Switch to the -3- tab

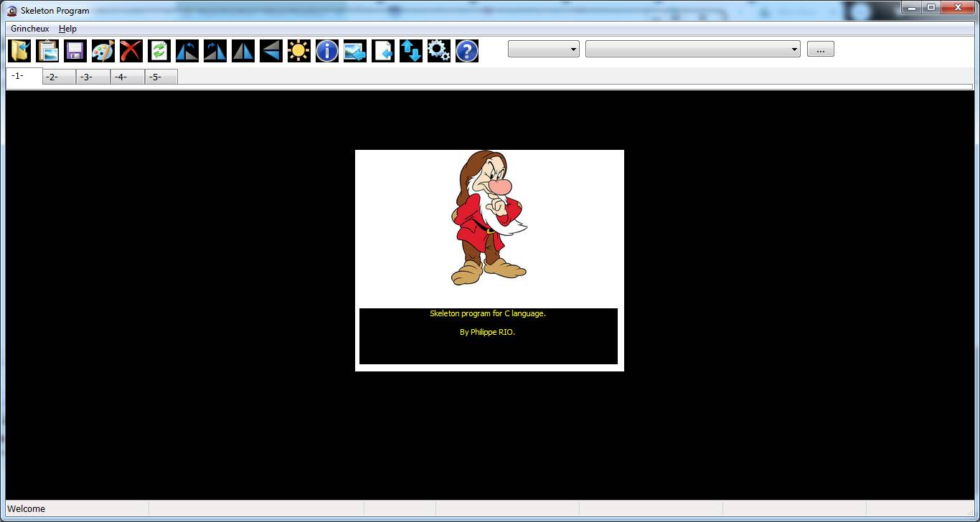93,77
